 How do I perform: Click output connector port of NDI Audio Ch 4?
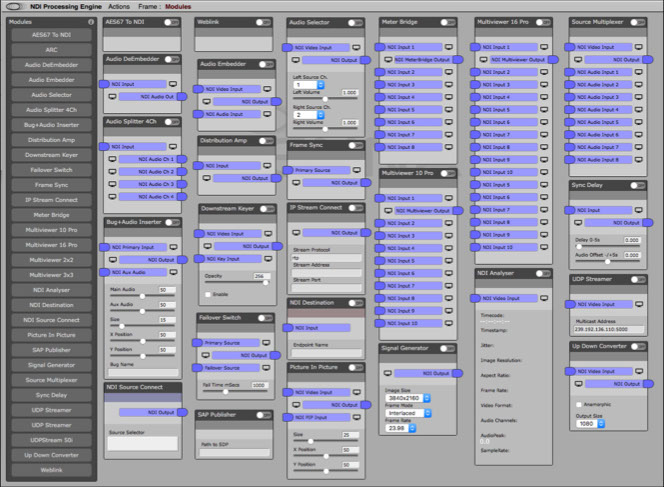(182, 197)
